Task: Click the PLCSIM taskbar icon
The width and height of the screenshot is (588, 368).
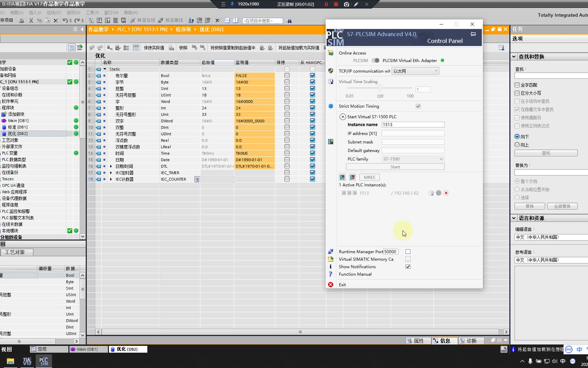Action: [44, 361]
